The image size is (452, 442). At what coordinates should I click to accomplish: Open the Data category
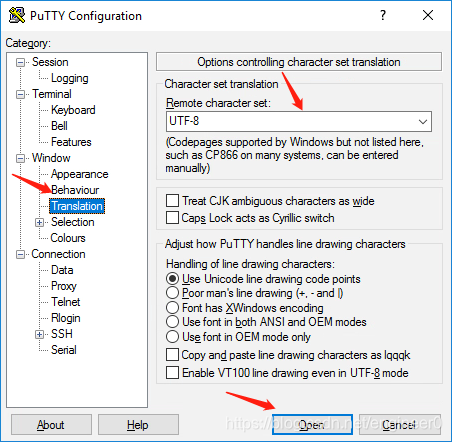[62, 270]
